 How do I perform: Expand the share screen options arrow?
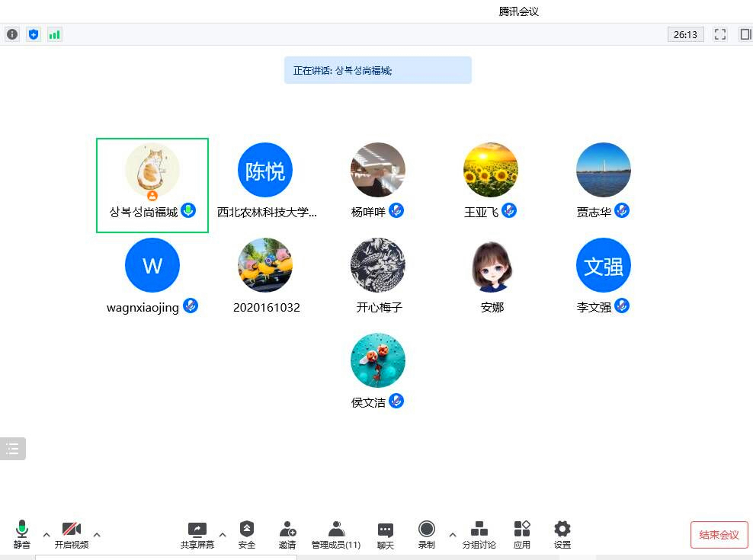(x=223, y=534)
